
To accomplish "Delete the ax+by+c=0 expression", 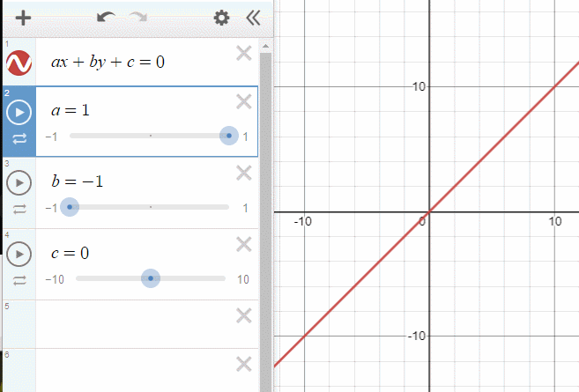I will point(244,54).
